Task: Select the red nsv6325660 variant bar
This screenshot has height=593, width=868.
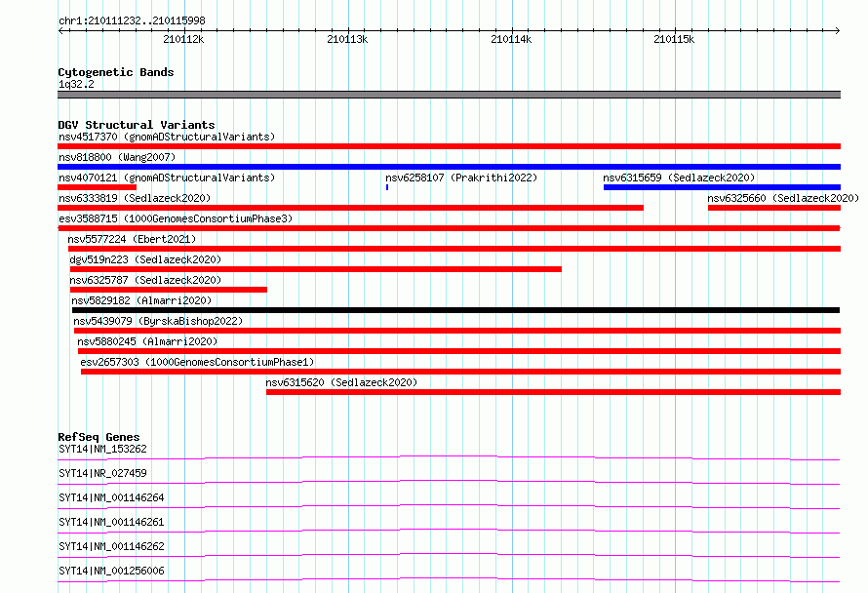Action: coord(774,208)
